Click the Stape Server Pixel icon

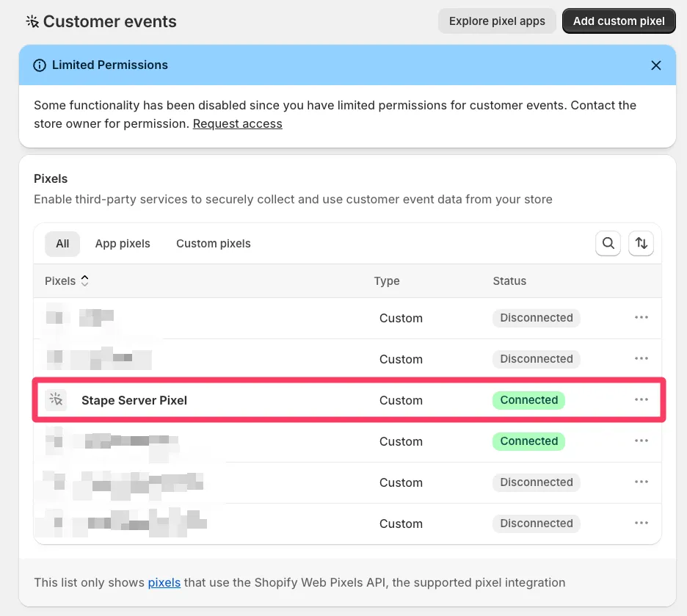click(x=56, y=399)
